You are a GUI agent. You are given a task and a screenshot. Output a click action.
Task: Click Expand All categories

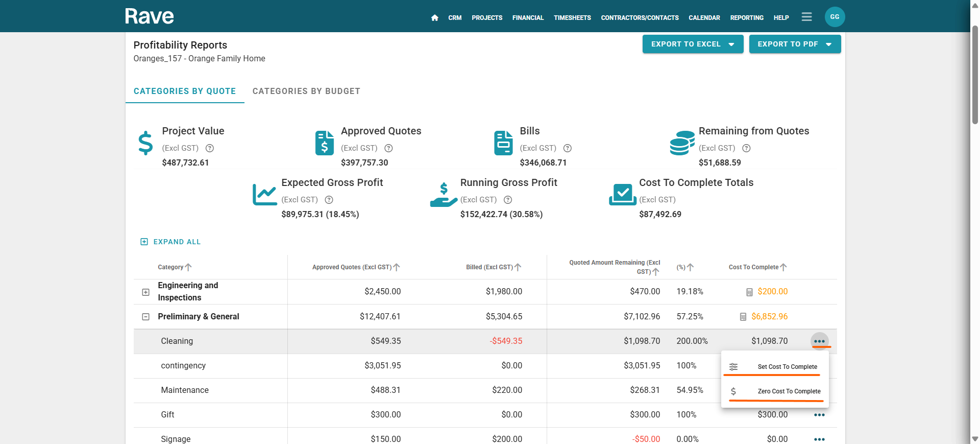pos(170,242)
